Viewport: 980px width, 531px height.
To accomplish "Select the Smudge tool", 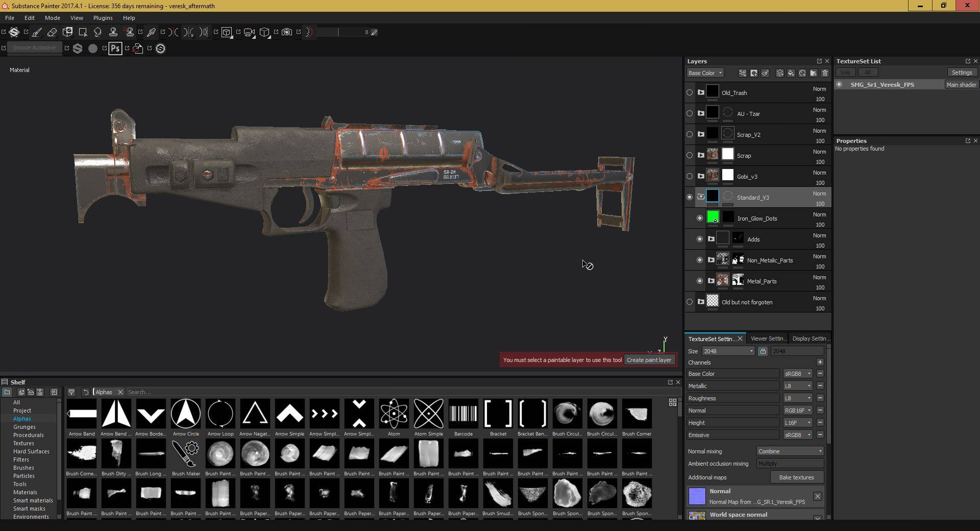I will point(98,32).
